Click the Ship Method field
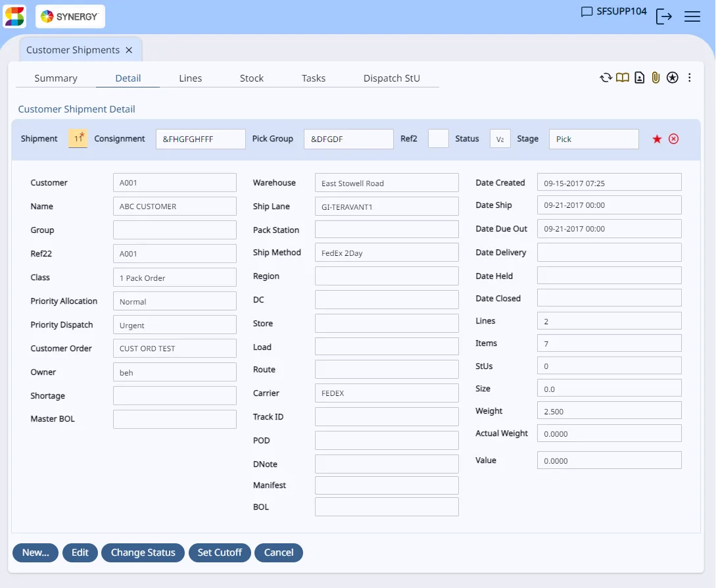 coord(387,253)
